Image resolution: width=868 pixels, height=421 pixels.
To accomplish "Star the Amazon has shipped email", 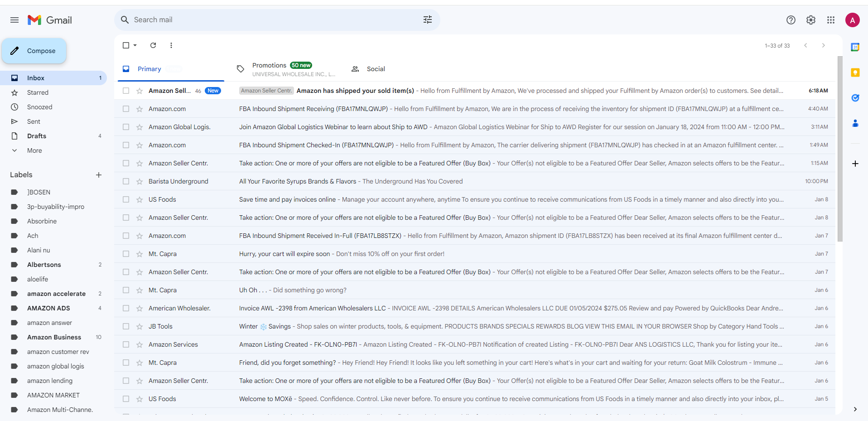I will coord(140,91).
